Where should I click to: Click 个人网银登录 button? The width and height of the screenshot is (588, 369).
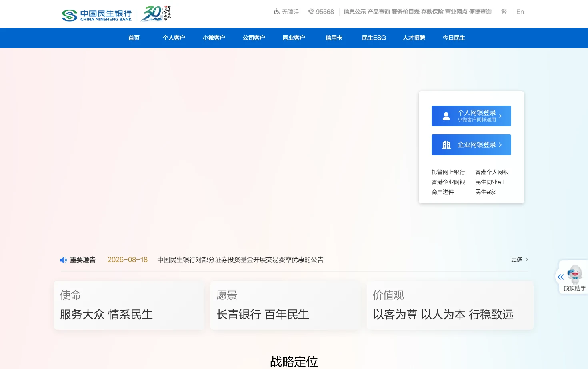471,116
